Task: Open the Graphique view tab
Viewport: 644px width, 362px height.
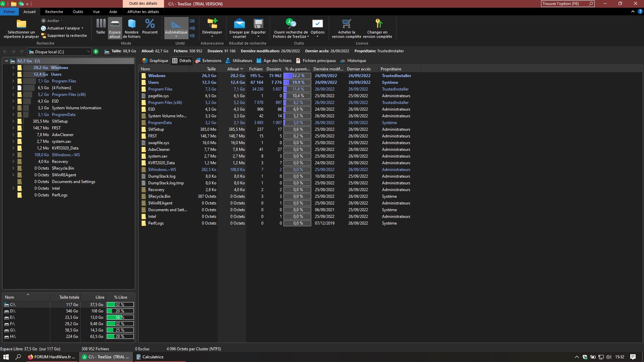Action: coord(155,61)
